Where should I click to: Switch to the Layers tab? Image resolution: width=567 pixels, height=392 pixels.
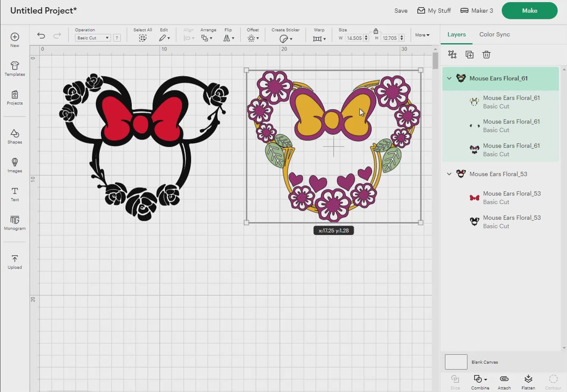456,34
